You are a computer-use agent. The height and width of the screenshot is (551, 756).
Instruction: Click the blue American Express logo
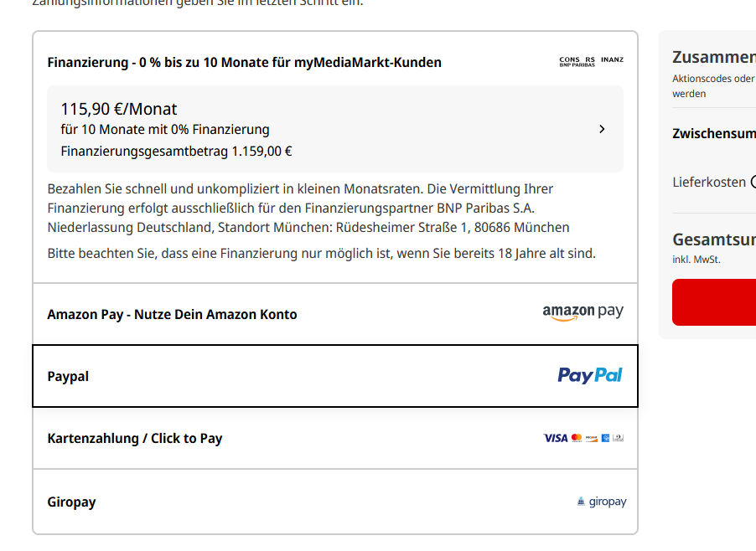click(x=606, y=438)
